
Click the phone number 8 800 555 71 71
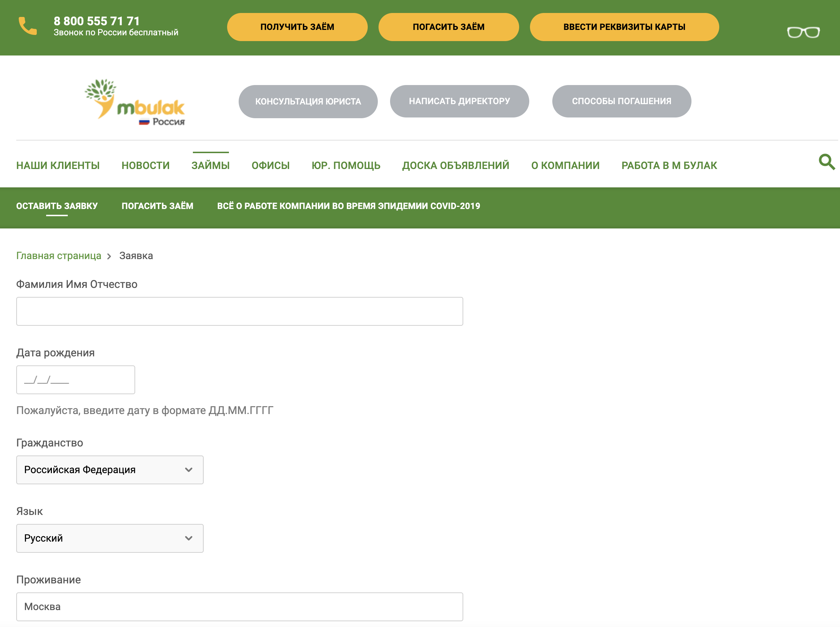97,21
